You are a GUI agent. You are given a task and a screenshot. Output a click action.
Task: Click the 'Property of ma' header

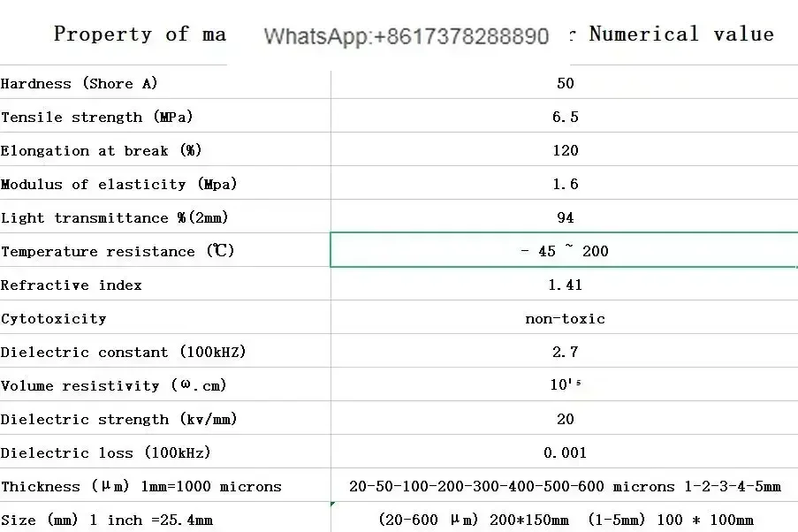pyautogui.click(x=140, y=34)
